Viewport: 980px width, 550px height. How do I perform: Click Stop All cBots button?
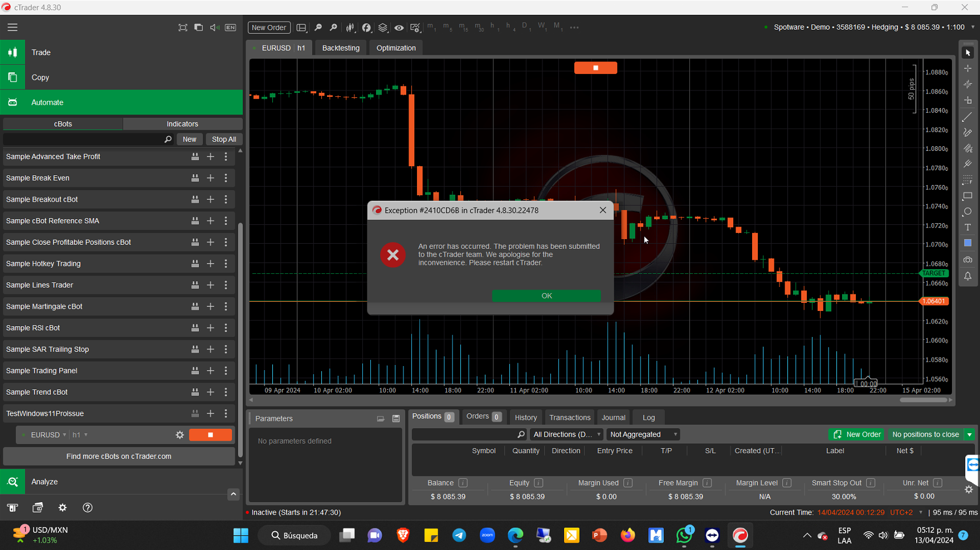[224, 139]
